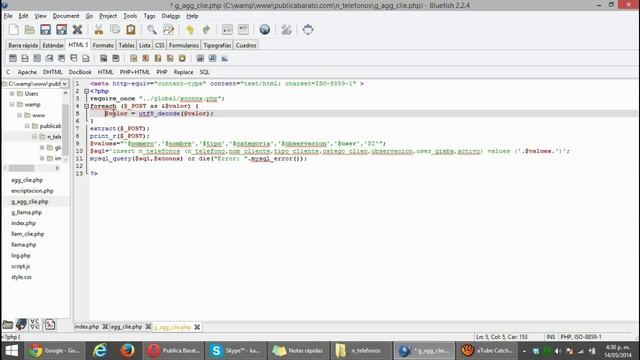Click the red HTML 5 element icon
The height and width of the screenshot is (360, 640).
pos(146,58)
